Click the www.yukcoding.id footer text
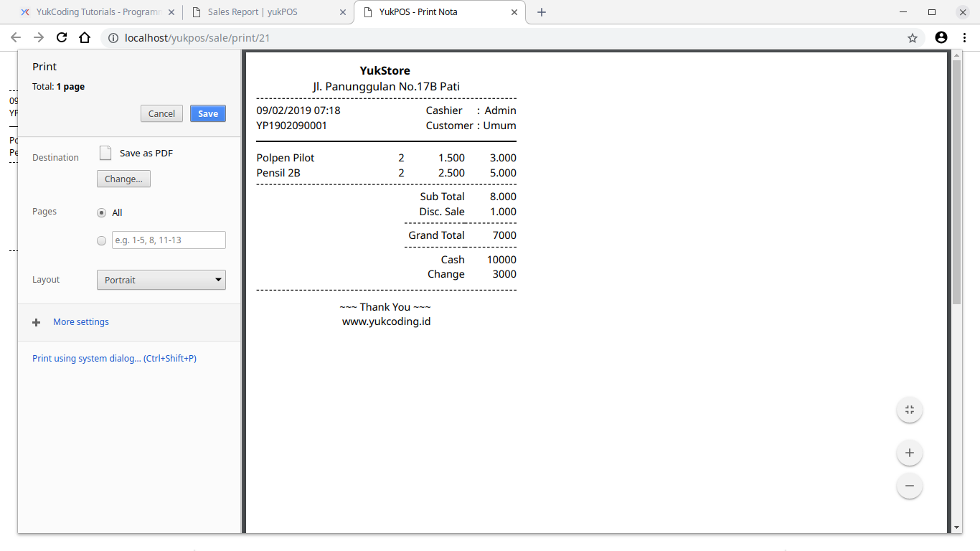 pos(387,321)
